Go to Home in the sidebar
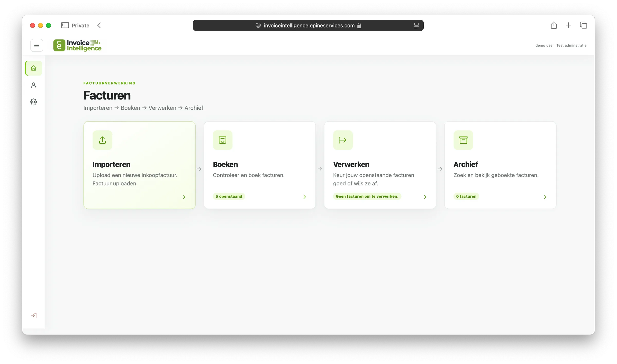 point(34,68)
